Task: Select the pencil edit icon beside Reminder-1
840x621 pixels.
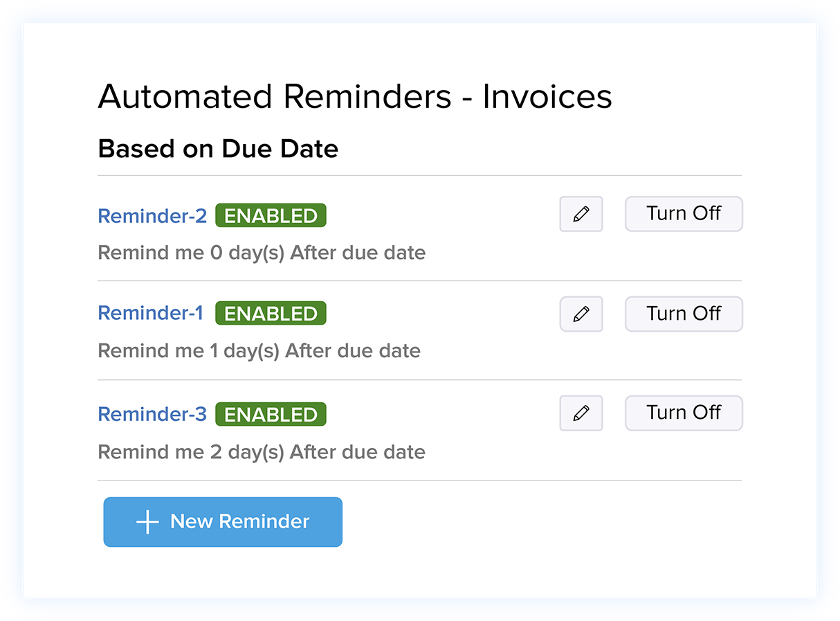Action: click(x=581, y=314)
